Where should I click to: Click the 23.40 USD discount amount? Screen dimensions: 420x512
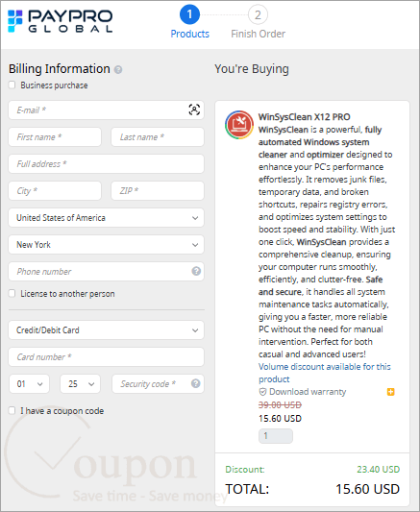coord(379,470)
